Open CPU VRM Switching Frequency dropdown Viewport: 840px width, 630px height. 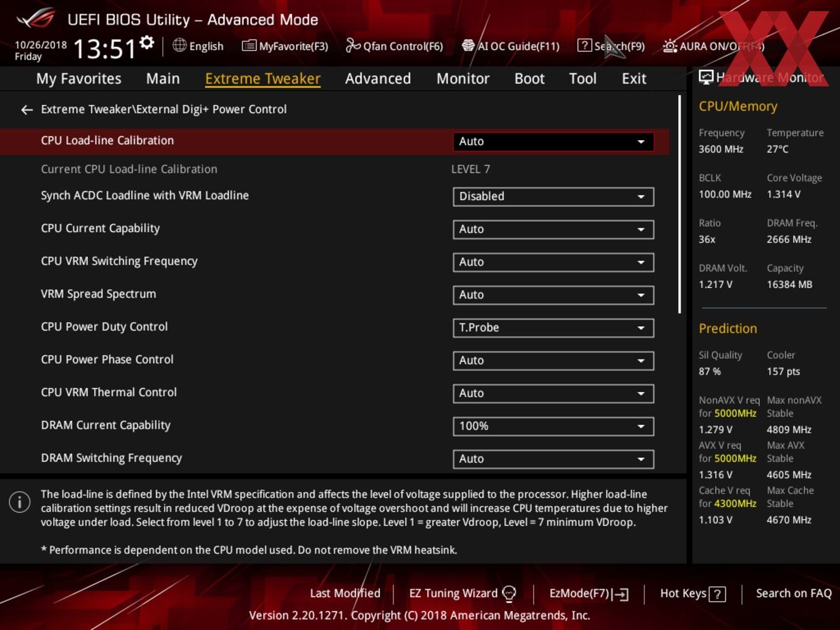click(553, 262)
